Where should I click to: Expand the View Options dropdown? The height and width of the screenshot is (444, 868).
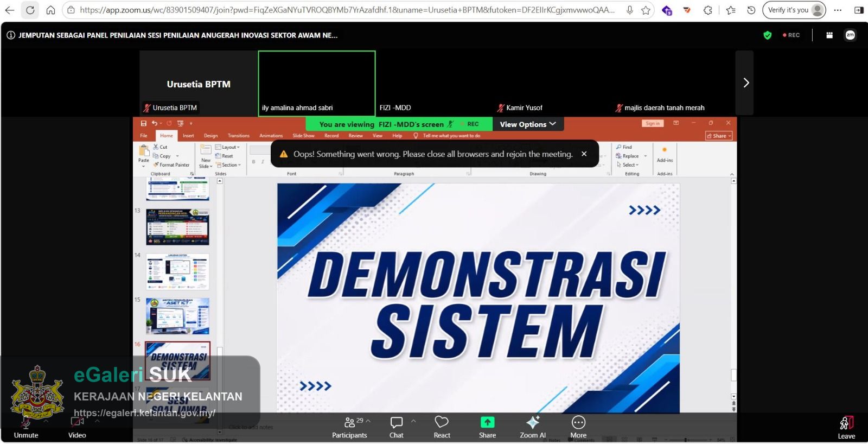(528, 124)
